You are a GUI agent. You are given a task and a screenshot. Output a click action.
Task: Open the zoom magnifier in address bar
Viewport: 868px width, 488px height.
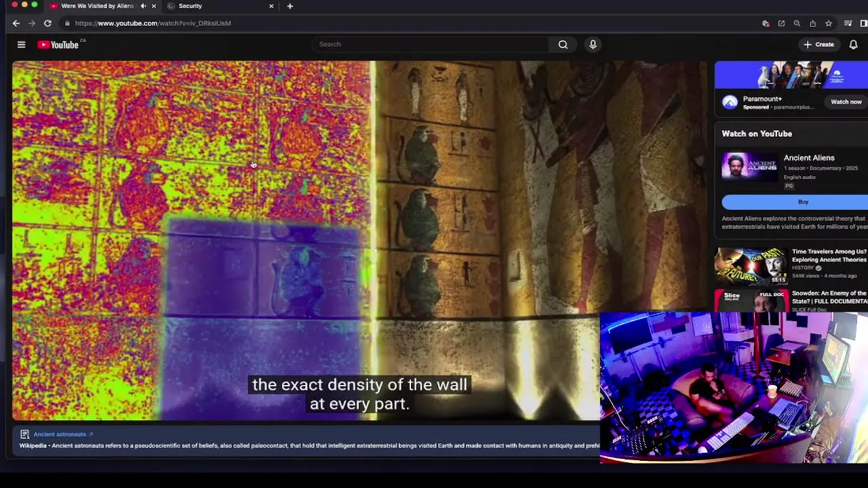[x=797, y=23]
